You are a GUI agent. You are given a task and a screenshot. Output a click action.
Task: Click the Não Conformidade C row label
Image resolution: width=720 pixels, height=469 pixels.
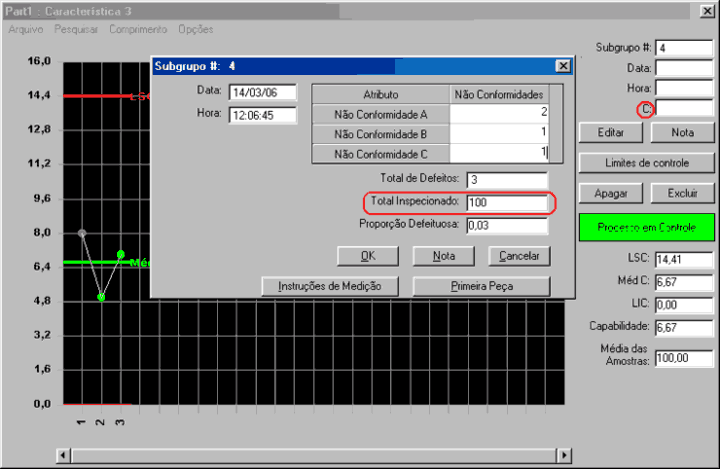coord(381,154)
